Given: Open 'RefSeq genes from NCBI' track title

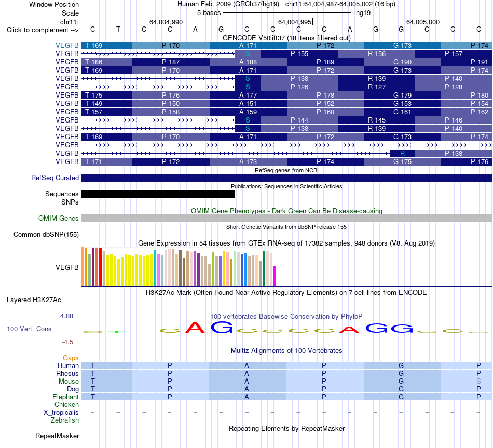Looking at the screenshot, I should click(x=286, y=170).
